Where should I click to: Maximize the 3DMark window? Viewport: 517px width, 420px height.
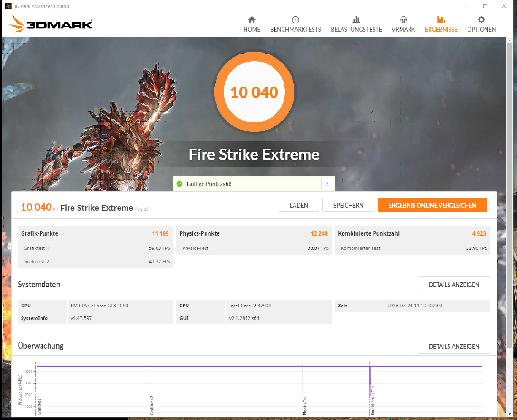click(x=485, y=6)
